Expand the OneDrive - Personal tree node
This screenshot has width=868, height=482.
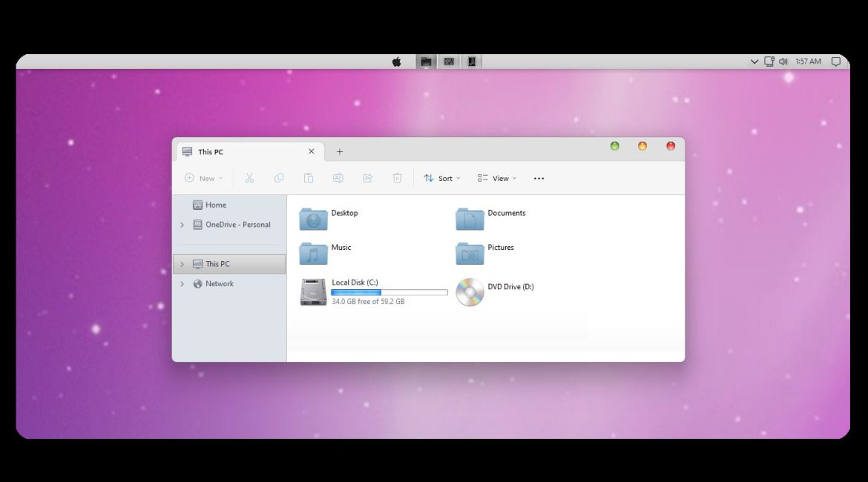tap(182, 225)
